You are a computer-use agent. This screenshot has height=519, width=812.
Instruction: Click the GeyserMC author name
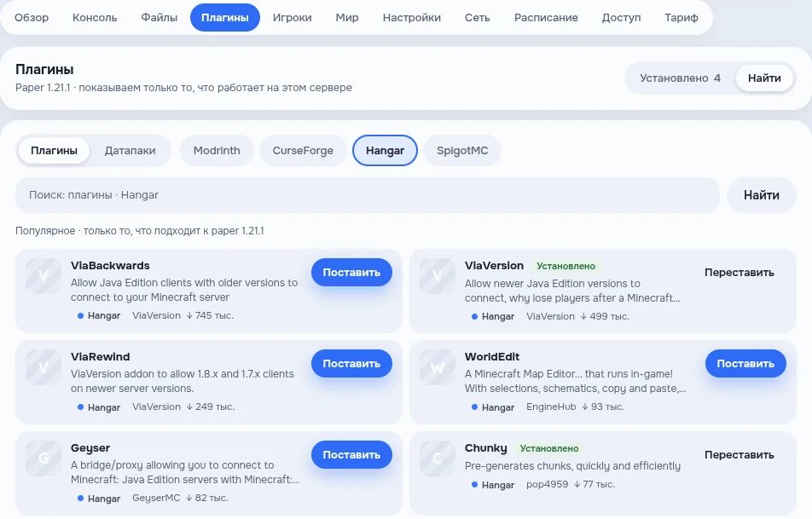[156, 498]
